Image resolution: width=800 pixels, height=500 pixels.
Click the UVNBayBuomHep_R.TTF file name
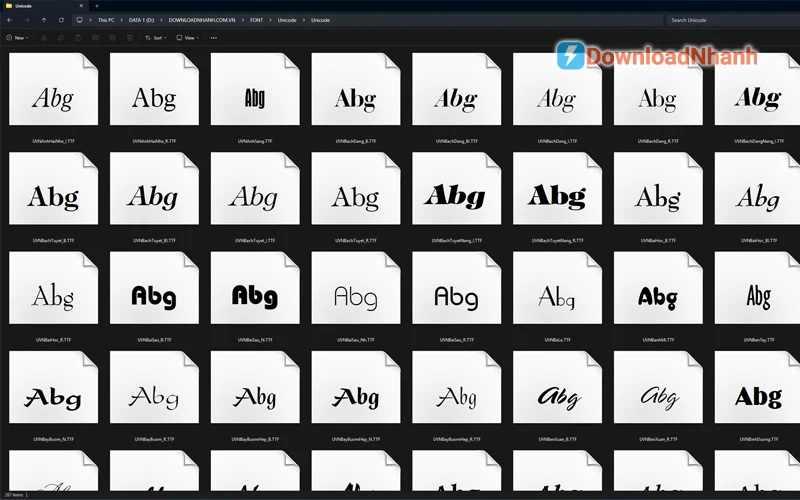pyautogui.click(x=457, y=439)
